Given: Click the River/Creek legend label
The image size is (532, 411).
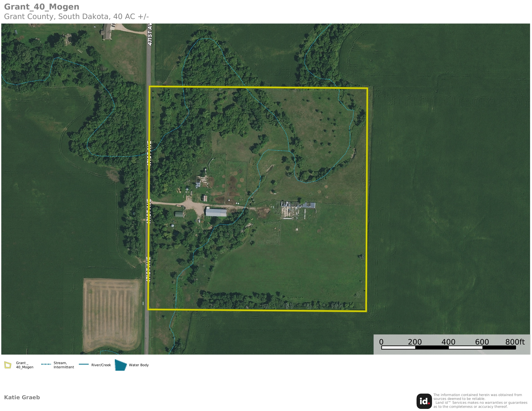Looking at the screenshot, I should coord(101,365).
